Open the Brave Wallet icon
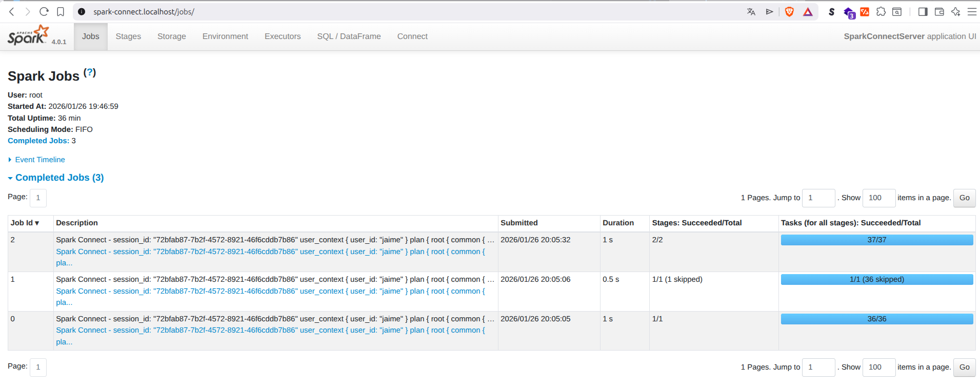980x386 pixels. click(939, 12)
